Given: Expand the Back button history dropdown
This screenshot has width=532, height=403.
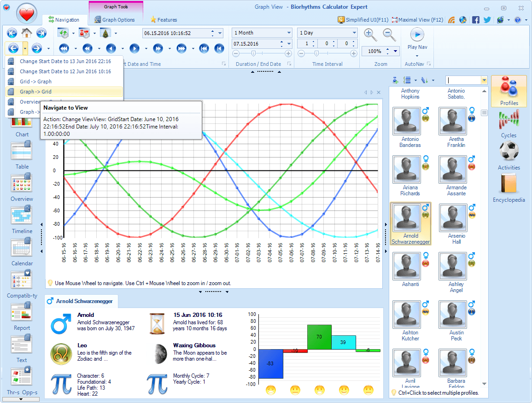Looking at the screenshot, I should coord(25,48).
